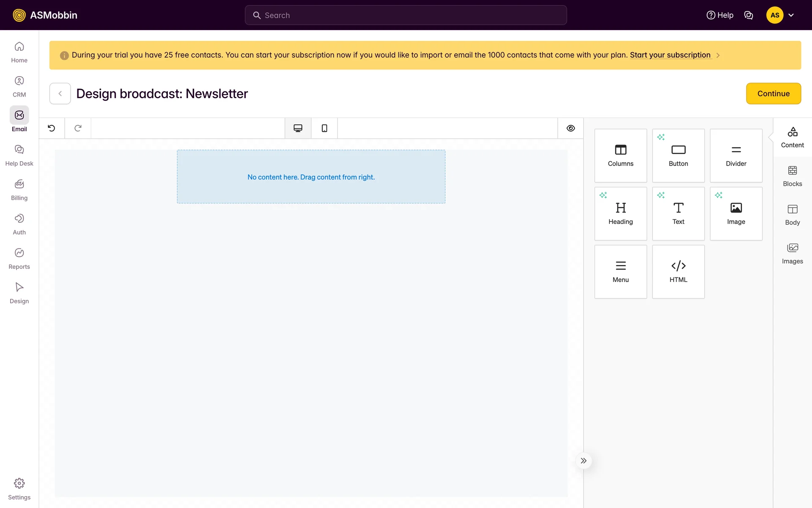The image size is (812, 508).
Task: Select the Columns content block
Action: tap(620, 155)
